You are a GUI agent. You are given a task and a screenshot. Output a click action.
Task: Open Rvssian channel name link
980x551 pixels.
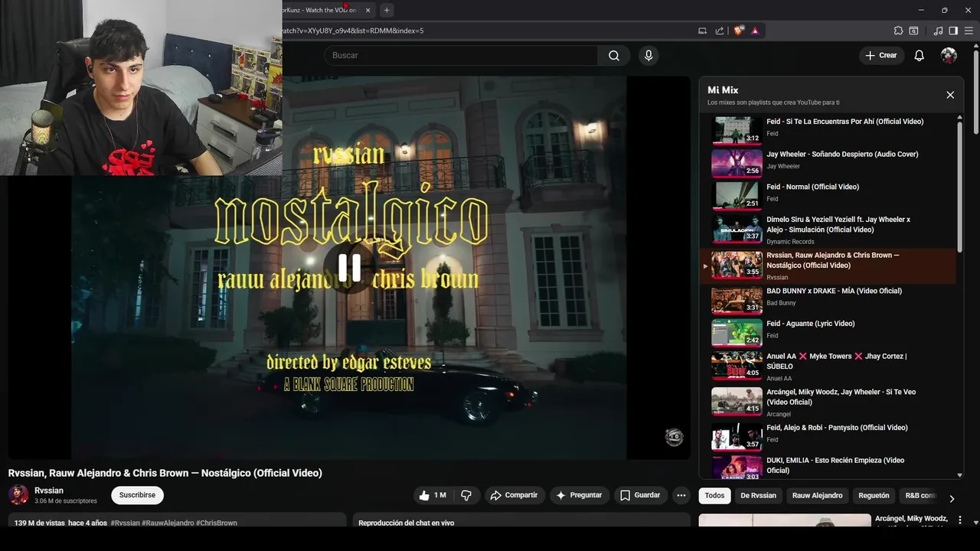[x=49, y=491]
